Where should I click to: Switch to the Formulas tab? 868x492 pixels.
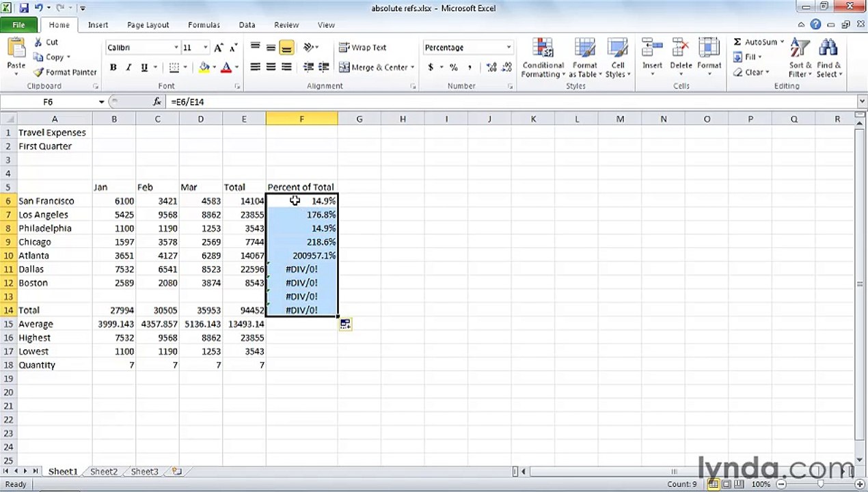pyautogui.click(x=204, y=25)
